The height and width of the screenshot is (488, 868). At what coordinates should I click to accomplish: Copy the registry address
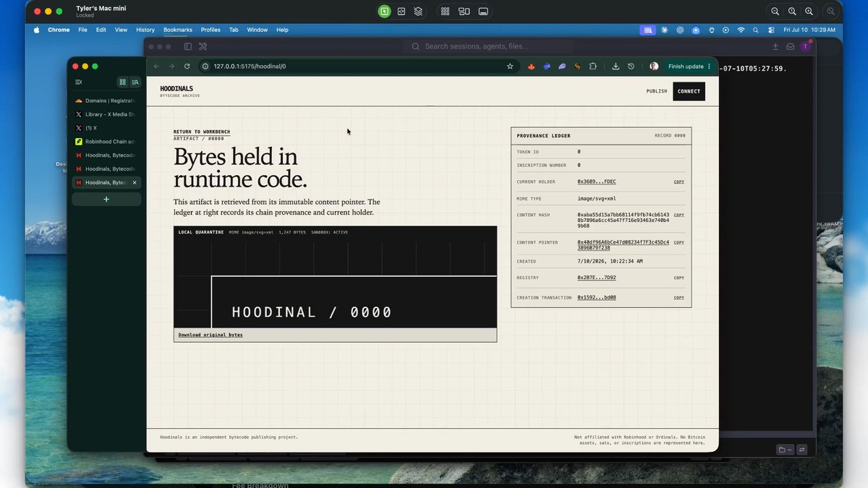click(679, 278)
